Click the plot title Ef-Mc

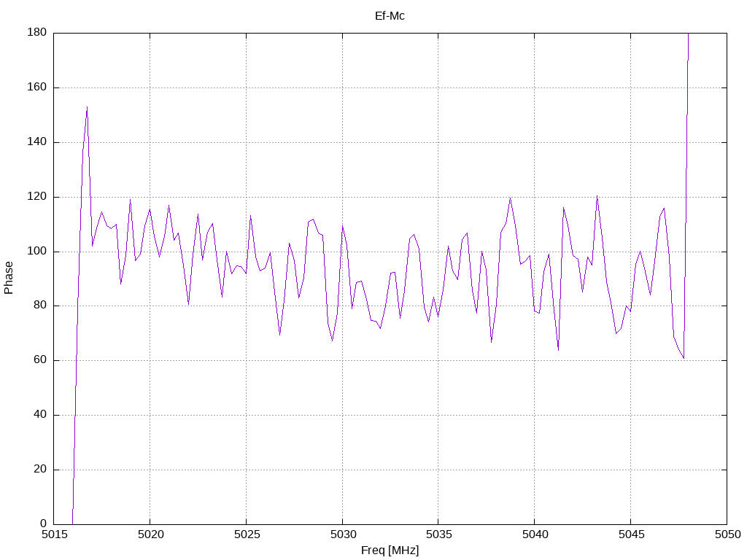click(x=390, y=16)
